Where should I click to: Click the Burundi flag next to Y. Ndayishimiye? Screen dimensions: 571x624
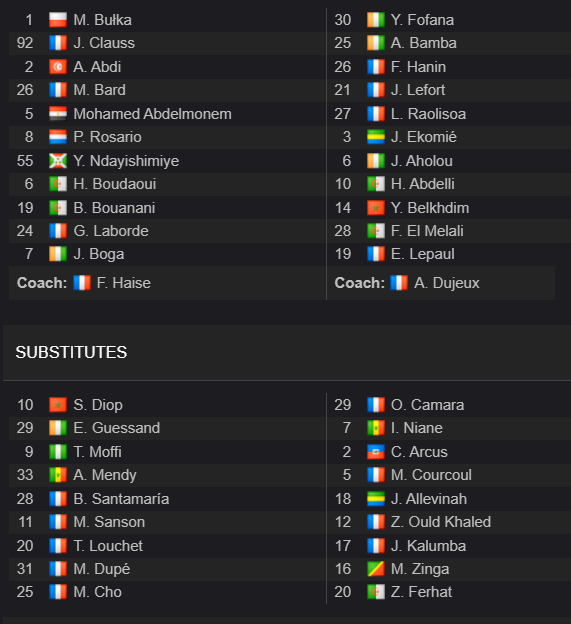[58, 161]
